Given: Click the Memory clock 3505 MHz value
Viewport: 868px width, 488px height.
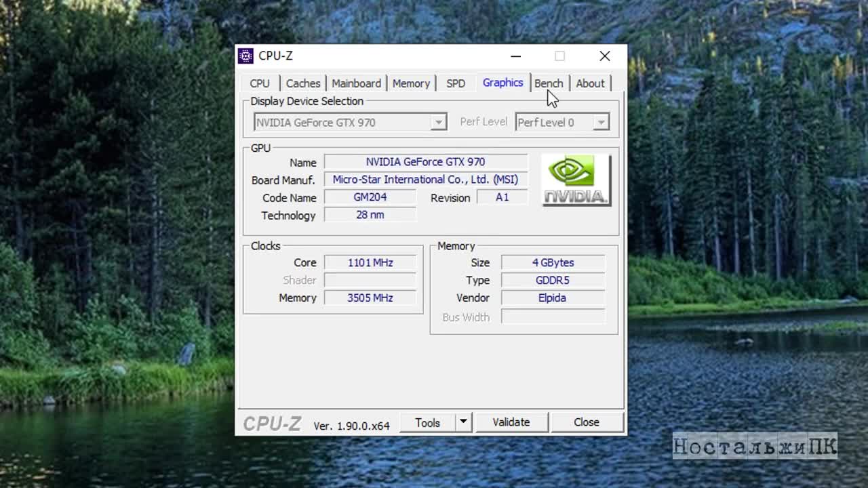Looking at the screenshot, I should 370,298.
